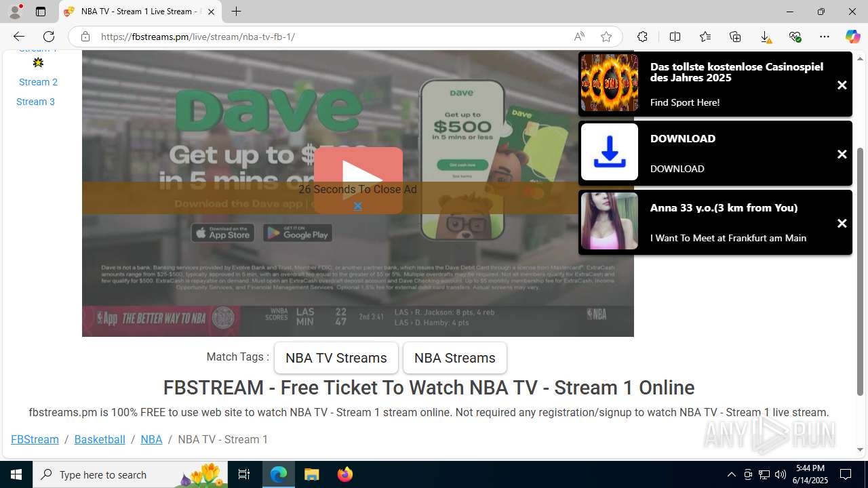868x488 pixels.
Task: Open network icon in system tray
Action: pos(764,474)
